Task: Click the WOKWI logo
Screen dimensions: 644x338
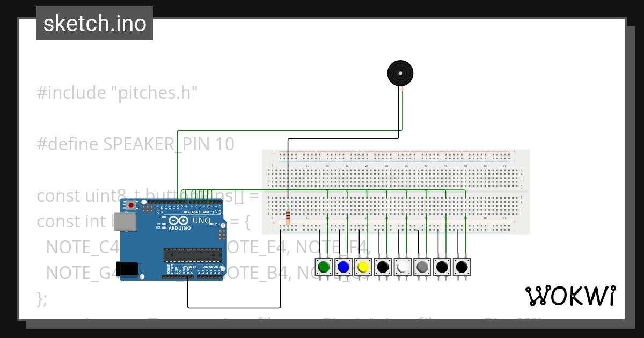Action: pos(572,295)
